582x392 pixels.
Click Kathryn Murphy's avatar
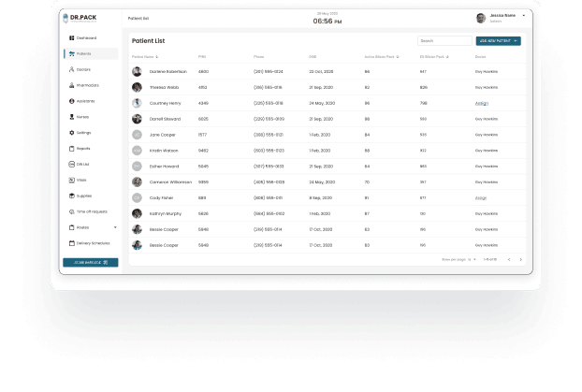point(137,213)
